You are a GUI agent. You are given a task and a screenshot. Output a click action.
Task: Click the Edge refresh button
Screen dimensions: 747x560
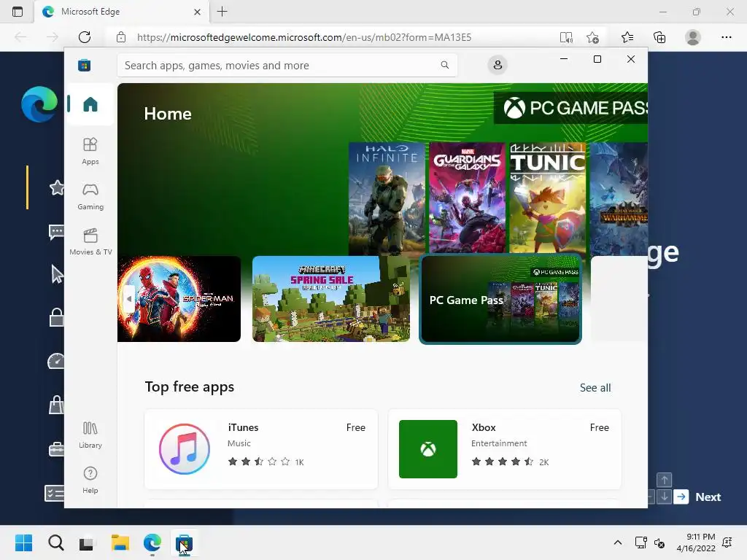[85, 37]
